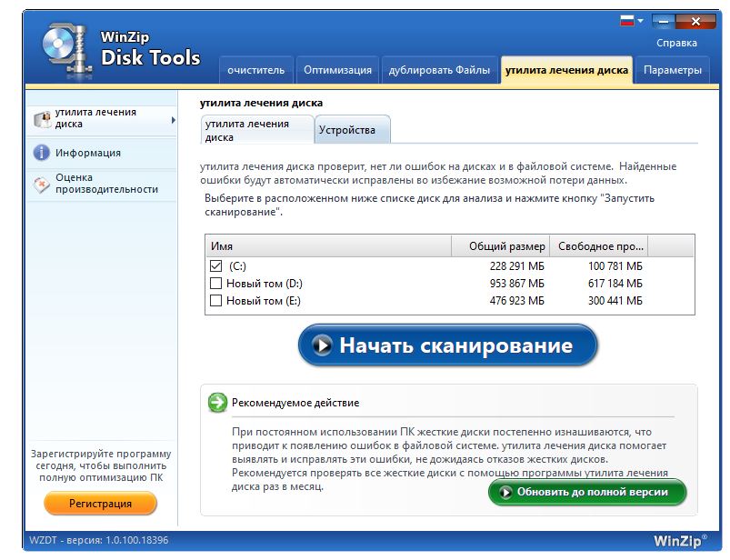Click the blue Информация info icon
730x560 pixels.
42,152
